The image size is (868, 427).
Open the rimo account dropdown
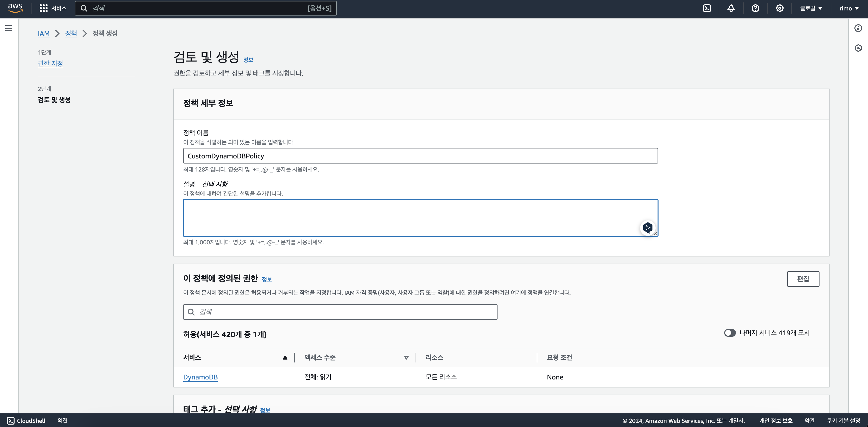click(x=848, y=8)
